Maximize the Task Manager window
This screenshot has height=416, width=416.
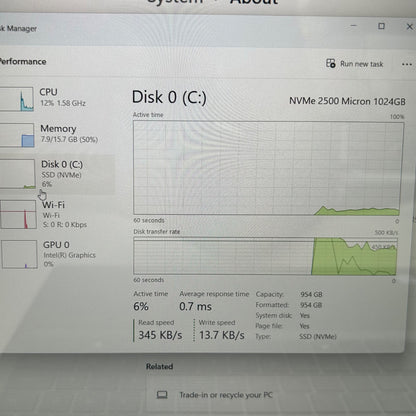(381, 26)
